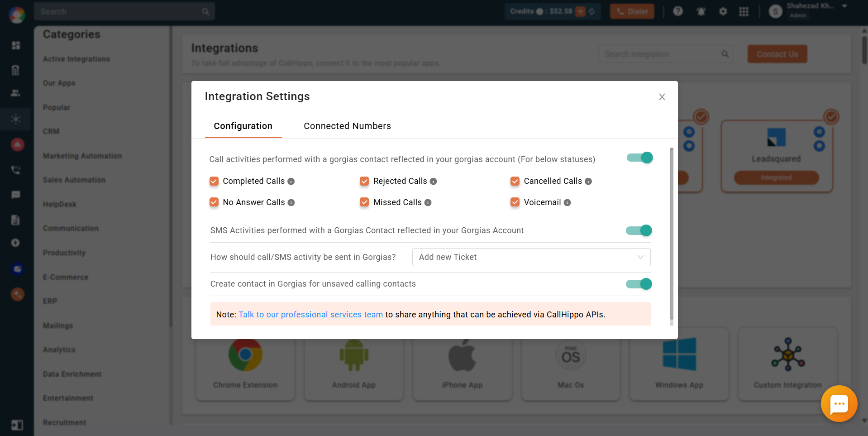868x436 pixels.
Task: Uncheck the Voicemail checkbox
Action: click(515, 202)
